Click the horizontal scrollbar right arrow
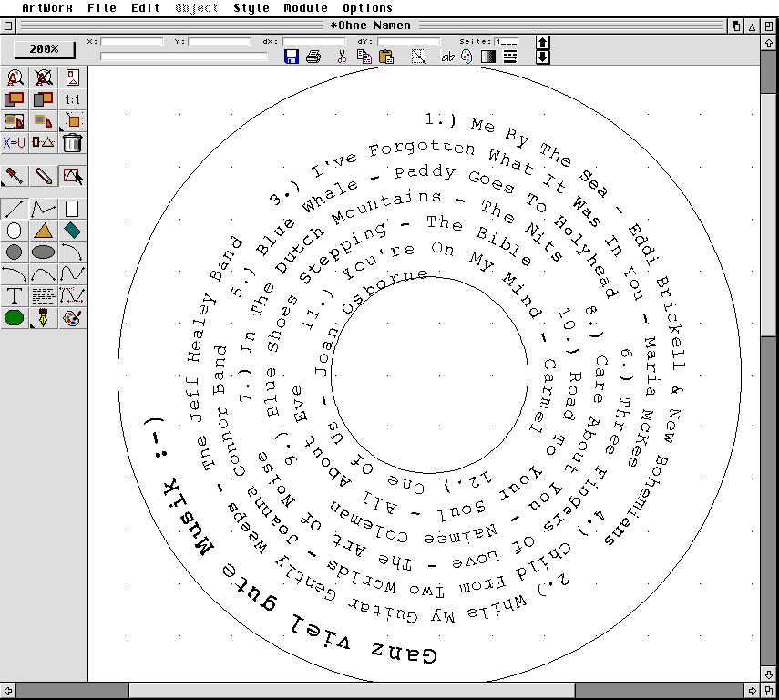 (x=753, y=691)
